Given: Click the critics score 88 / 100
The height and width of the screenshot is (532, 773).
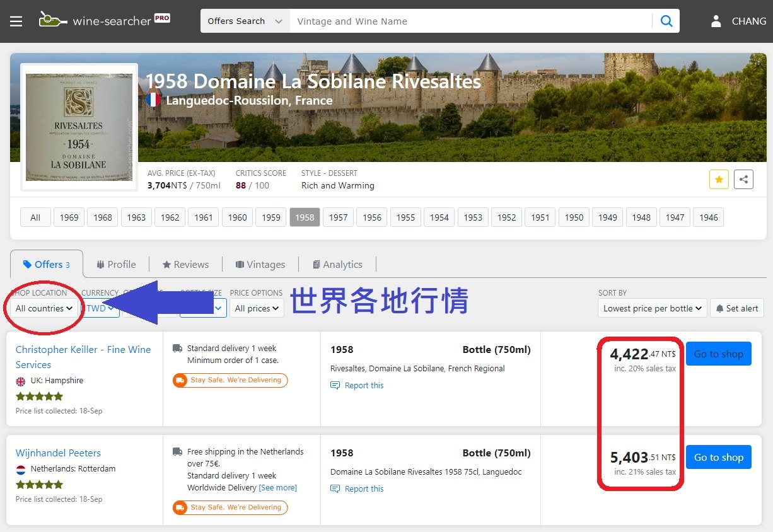Looking at the screenshot, I should point(252,185).
